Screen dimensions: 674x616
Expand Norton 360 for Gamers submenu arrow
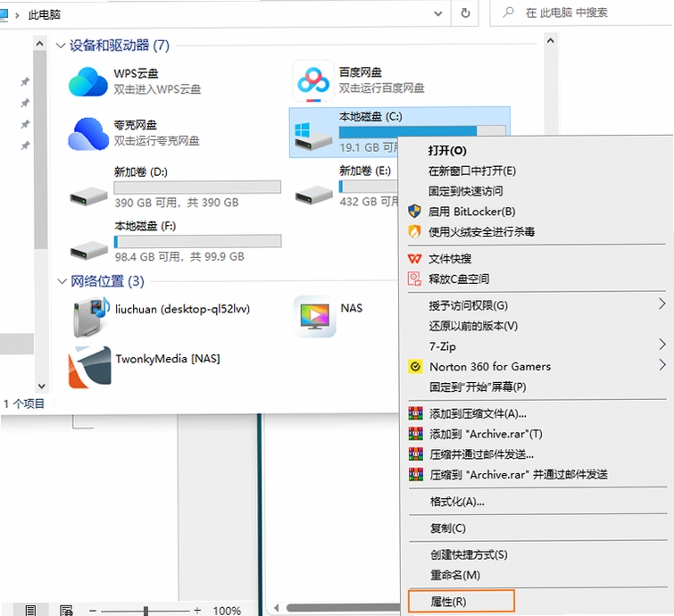pyautogui.click(x=662, y=365)
